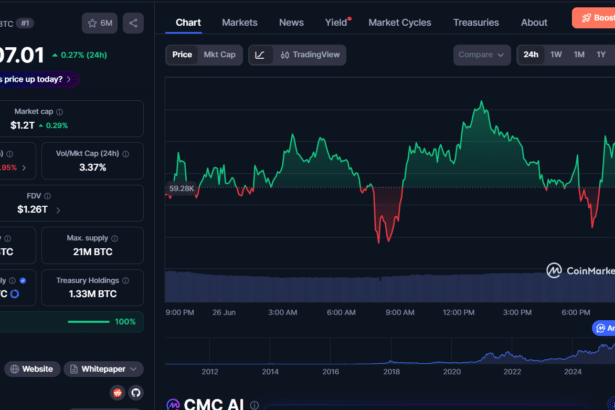
Task: Click FDV info icon
Action: pyautogui.click(x=47, y=196)
